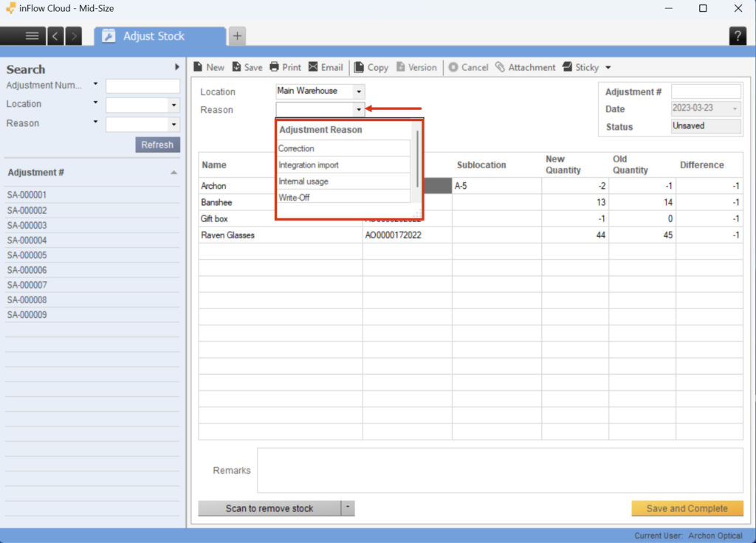
Task: Open help with the question mark icon
Action: pos(738,35)
